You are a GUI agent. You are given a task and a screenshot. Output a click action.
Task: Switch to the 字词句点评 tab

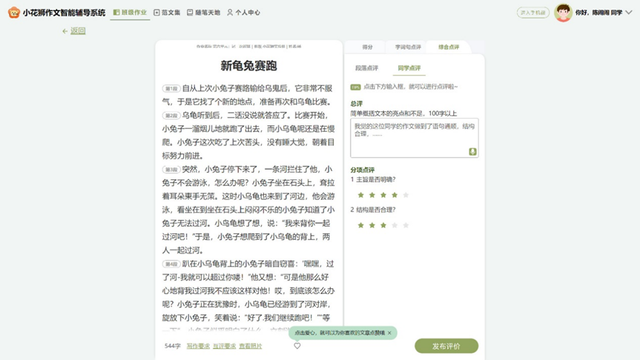(x=408, y=47)
